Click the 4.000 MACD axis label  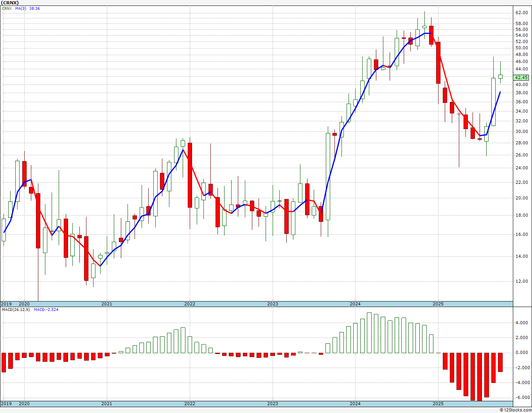coord(521,323)
